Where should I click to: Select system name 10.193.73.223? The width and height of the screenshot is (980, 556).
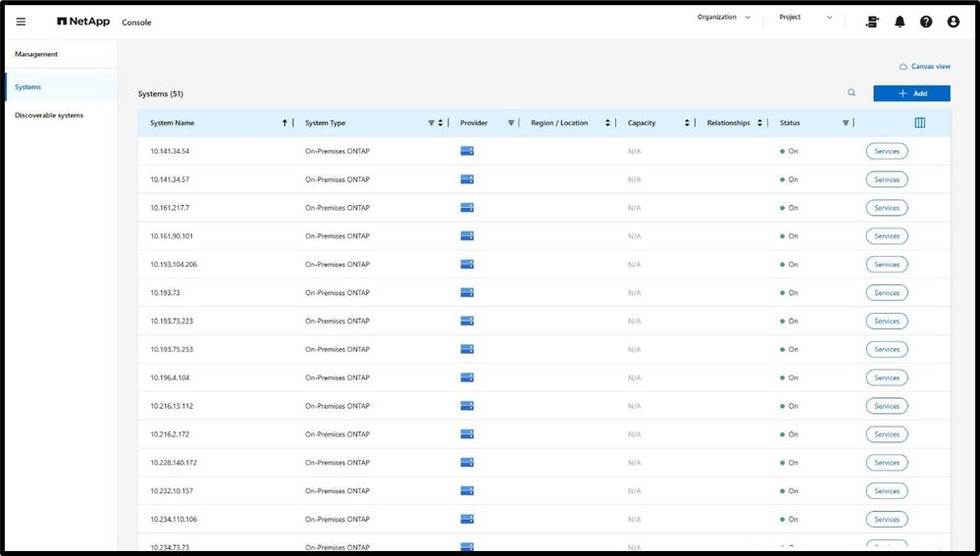point(172,321)
